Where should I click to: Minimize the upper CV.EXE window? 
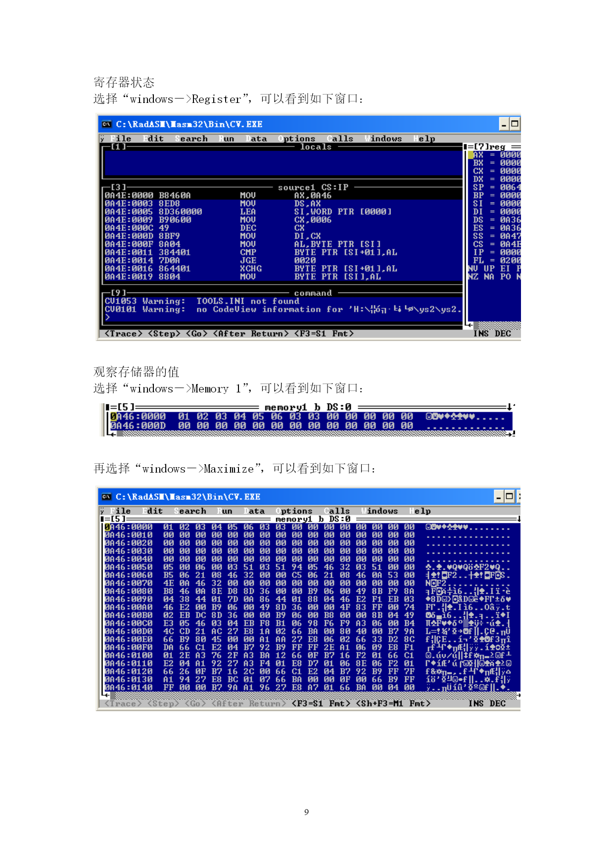pyautogui.click(x=504, y=124)
